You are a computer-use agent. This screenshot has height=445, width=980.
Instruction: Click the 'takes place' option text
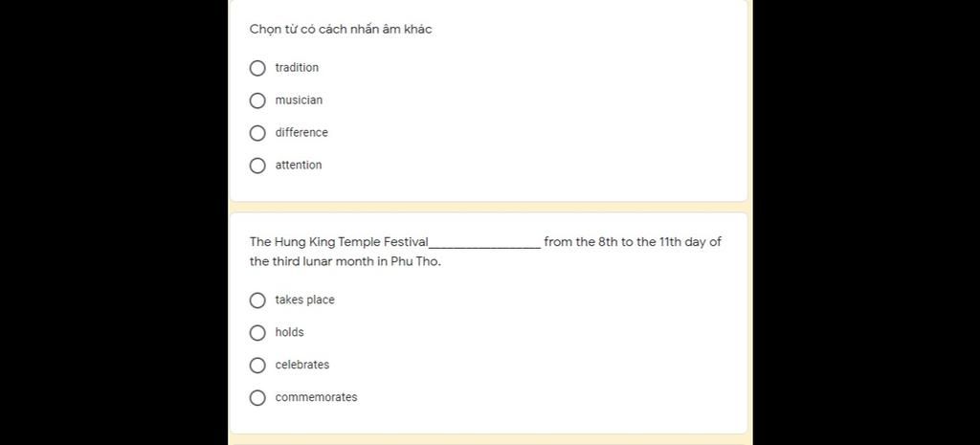(305, 300)
